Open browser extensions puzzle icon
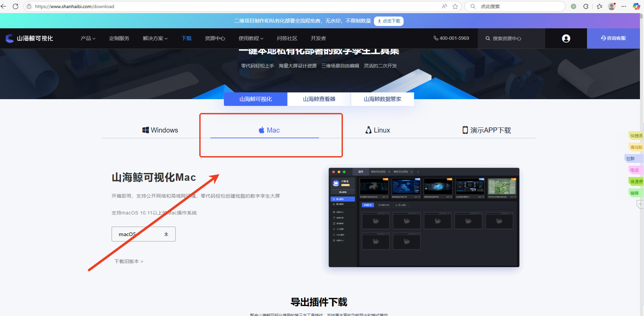Viewport: 644px width, 316px height. click(x=586, y=6)
